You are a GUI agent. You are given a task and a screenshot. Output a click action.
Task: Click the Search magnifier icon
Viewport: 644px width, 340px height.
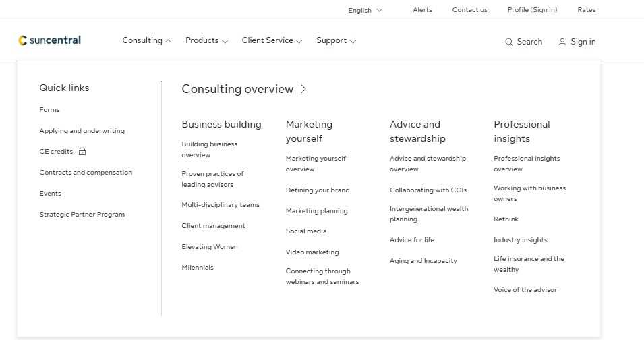509,42
